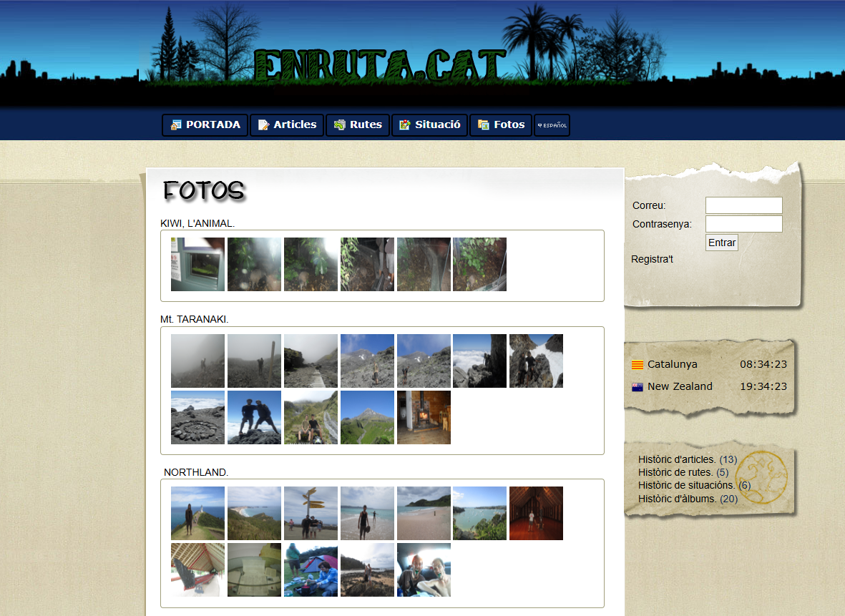Click the Fotos menu icon
Image resolution: width=845 pixels, height=616 pixels.
pyautogui.click(x=484, y=125)
